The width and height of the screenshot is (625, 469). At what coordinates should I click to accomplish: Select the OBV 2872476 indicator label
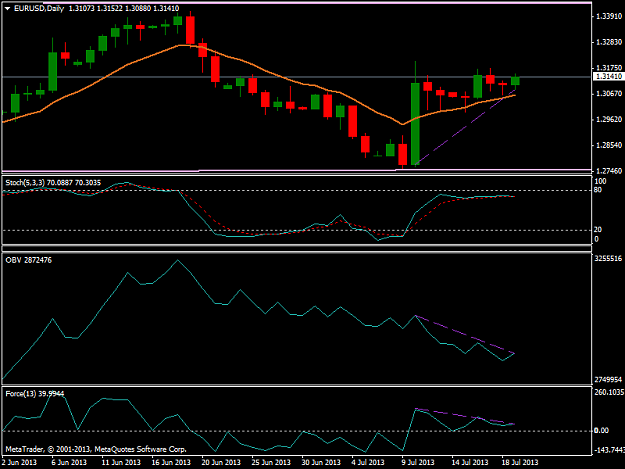pos(29,260)
